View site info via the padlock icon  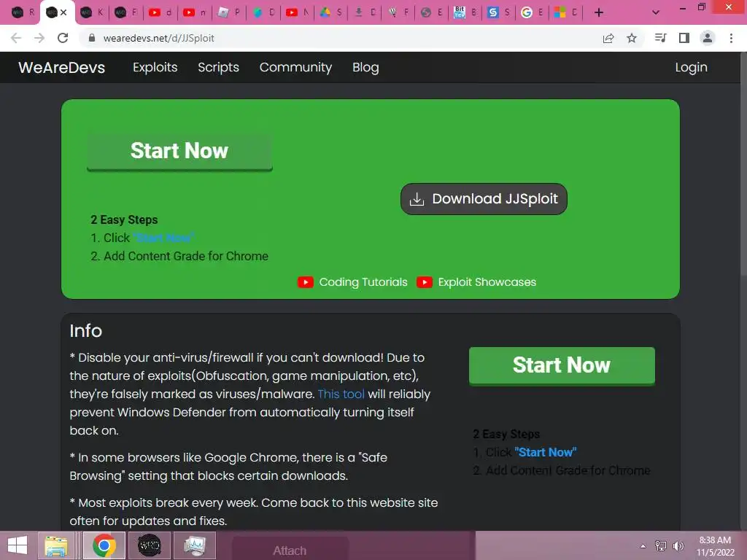[92, 38]
